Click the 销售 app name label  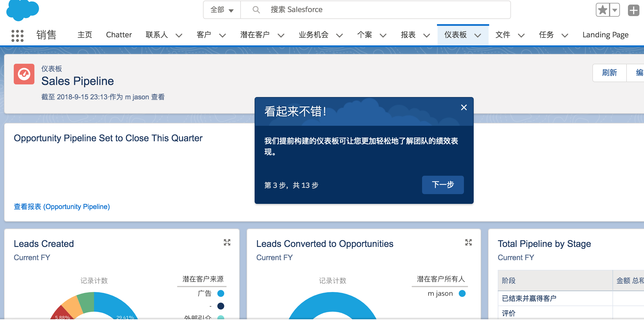tap(46, 35)
